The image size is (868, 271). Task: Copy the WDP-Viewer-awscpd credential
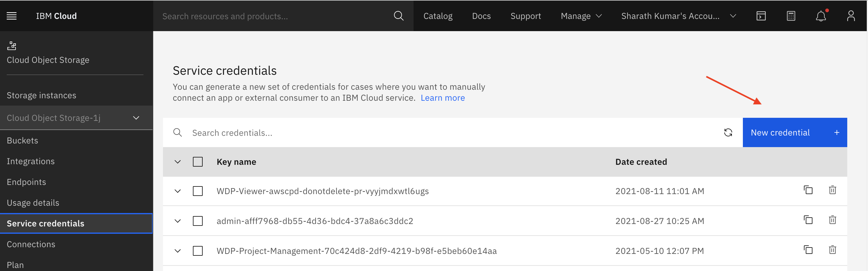pyautogui.click(x=808, y=190)
